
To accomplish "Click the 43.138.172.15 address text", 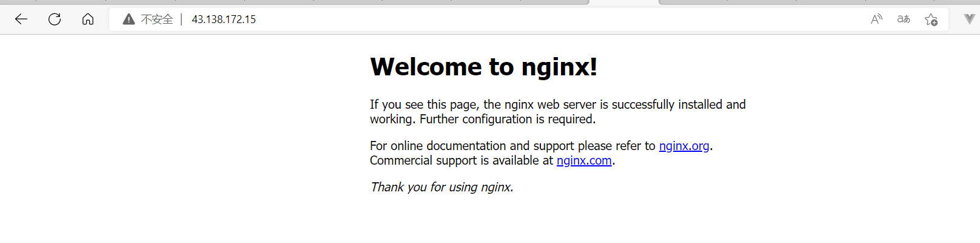I will (x=224, y=19).
